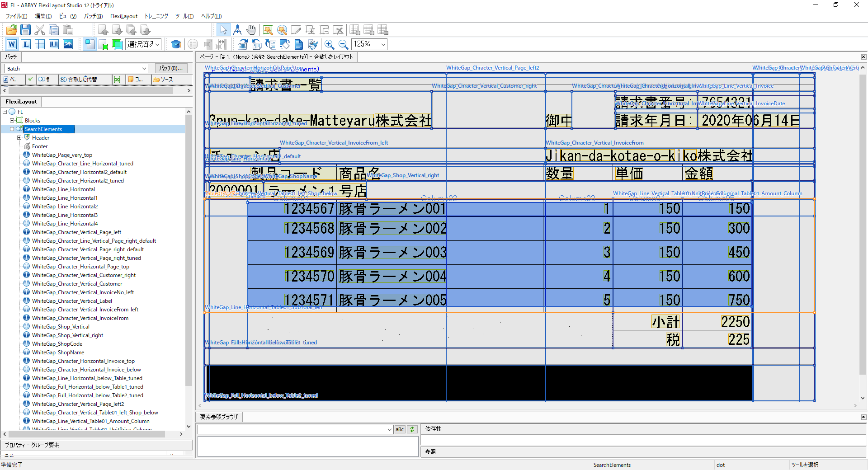This screenshot has width=868, height=470.
Task: Open project with the folder icon
Action: click(12, 30)
